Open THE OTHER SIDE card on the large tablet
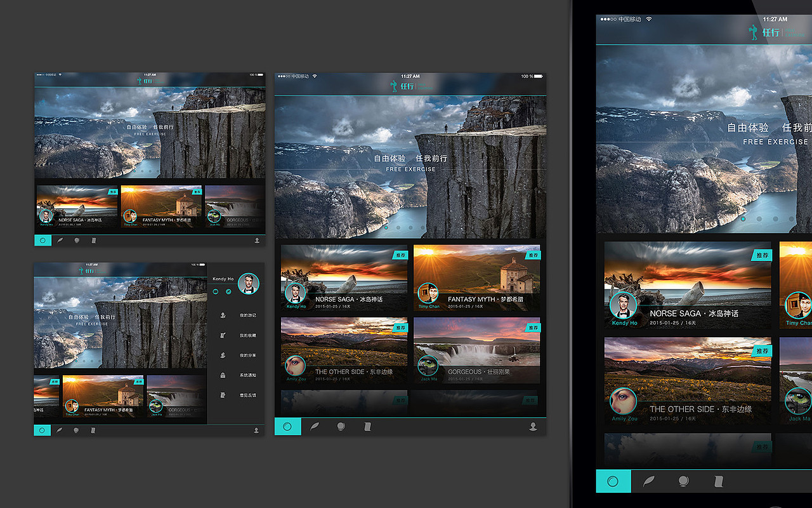 tap(688, 381)
